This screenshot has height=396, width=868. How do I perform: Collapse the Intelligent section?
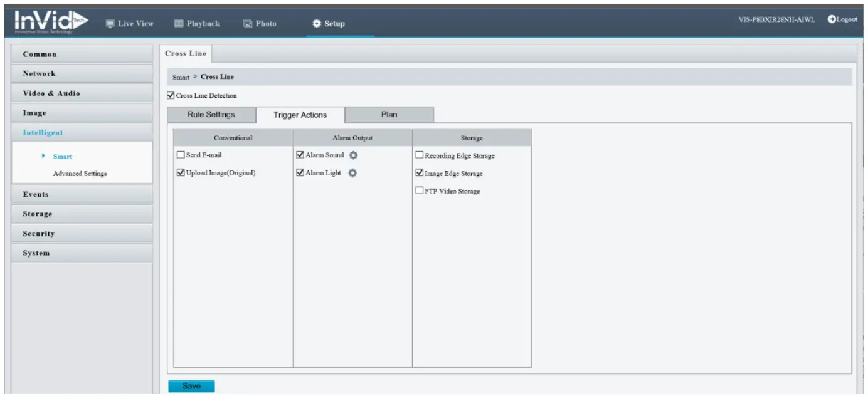[x=82, y=132]
